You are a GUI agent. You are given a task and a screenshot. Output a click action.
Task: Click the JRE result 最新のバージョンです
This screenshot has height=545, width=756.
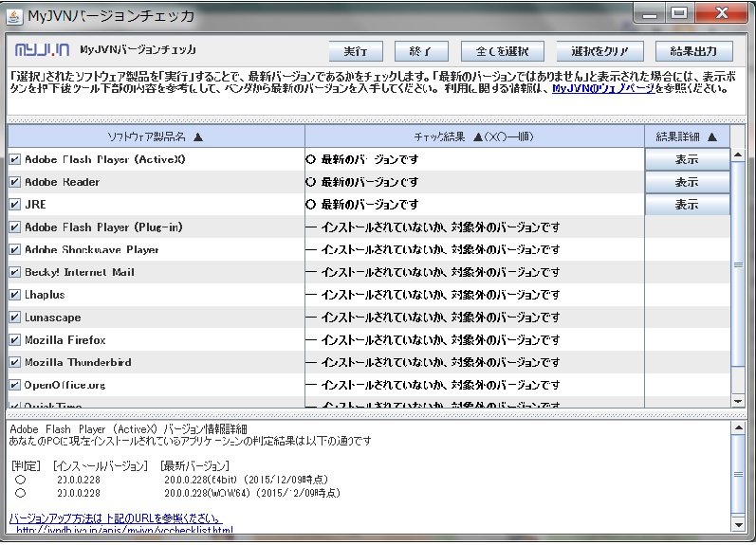tap(370, 205)
